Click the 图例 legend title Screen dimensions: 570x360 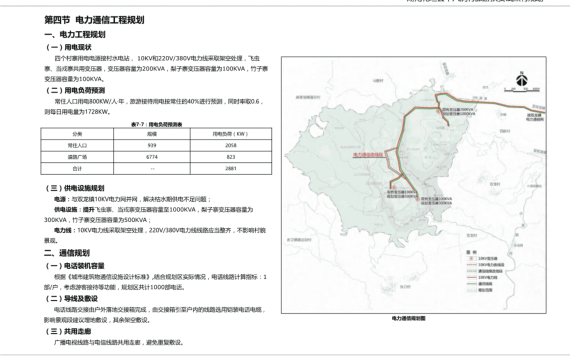(471, 252)
